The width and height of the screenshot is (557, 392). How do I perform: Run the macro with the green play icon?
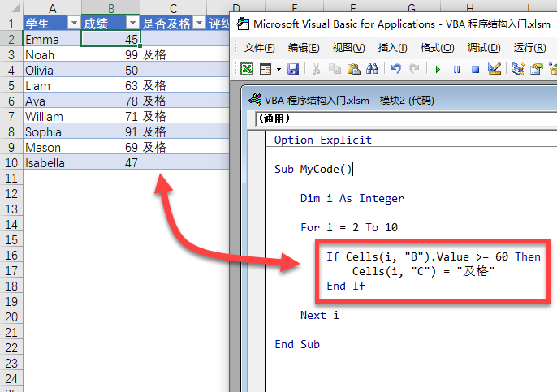coord(438,70)
